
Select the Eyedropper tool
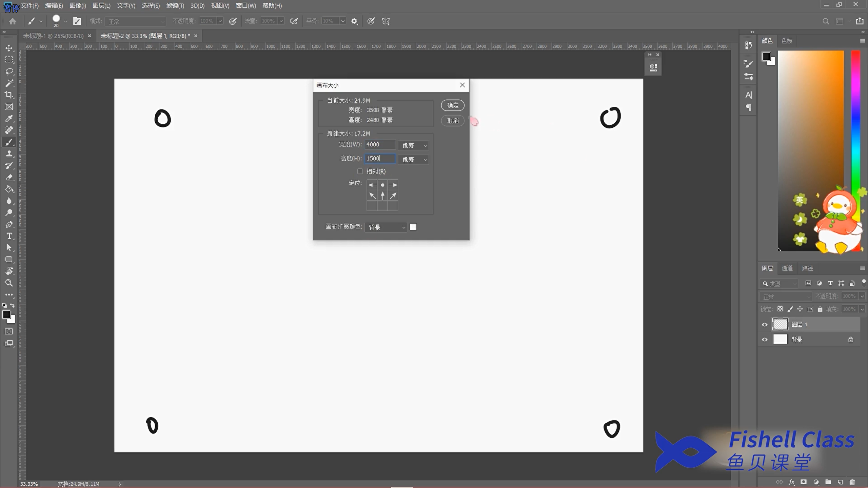click(x=9, y=119)
